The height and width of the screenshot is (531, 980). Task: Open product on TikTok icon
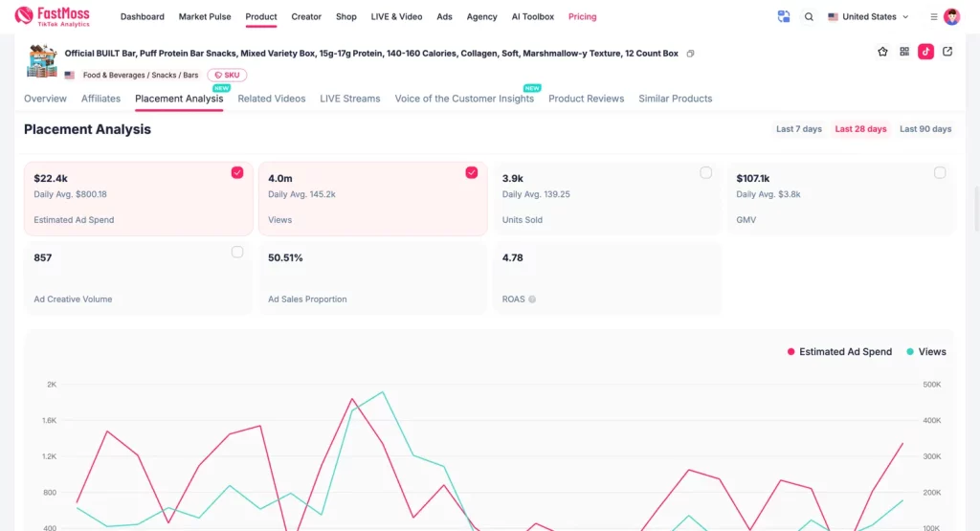click(x=925, y=52)
